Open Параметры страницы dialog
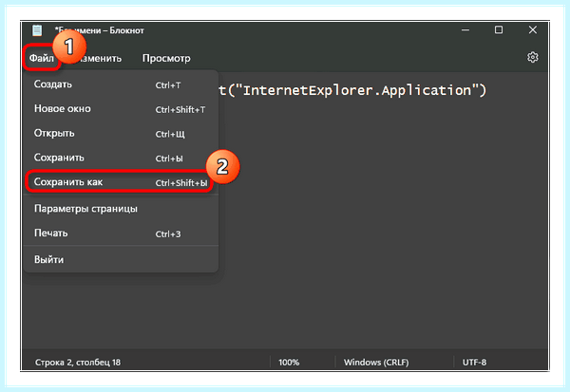 pos(121,209)
